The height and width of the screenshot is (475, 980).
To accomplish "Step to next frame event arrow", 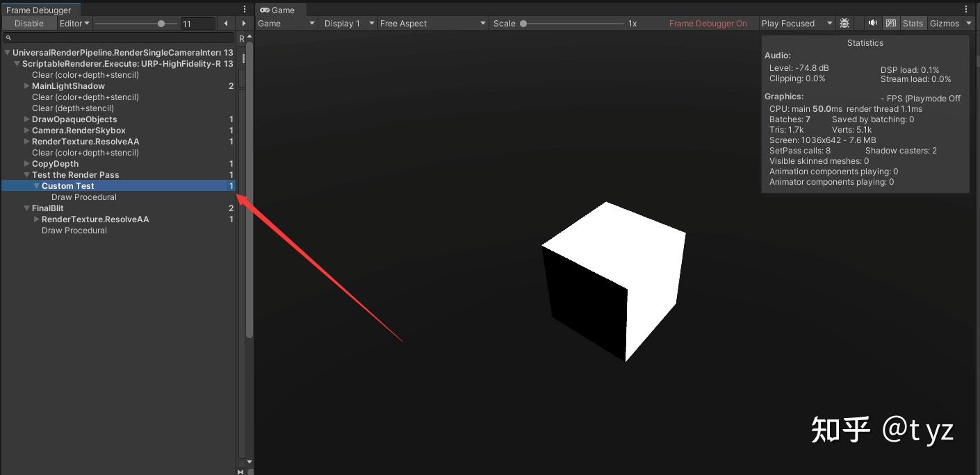I will click(x=243, y=22).
